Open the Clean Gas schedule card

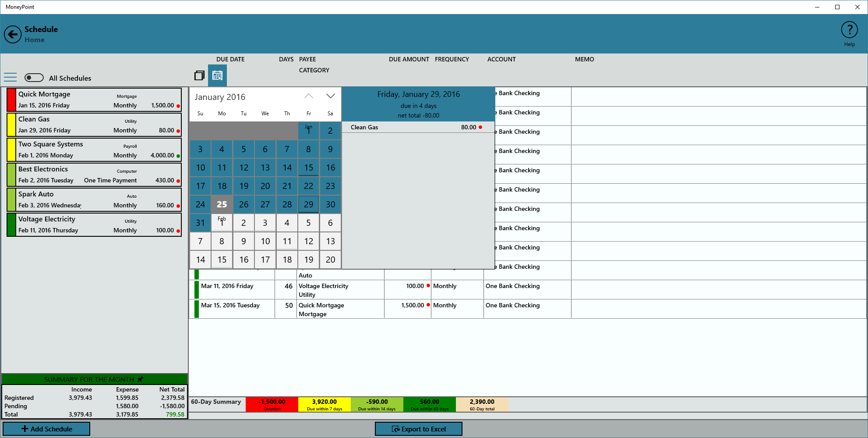94,125
